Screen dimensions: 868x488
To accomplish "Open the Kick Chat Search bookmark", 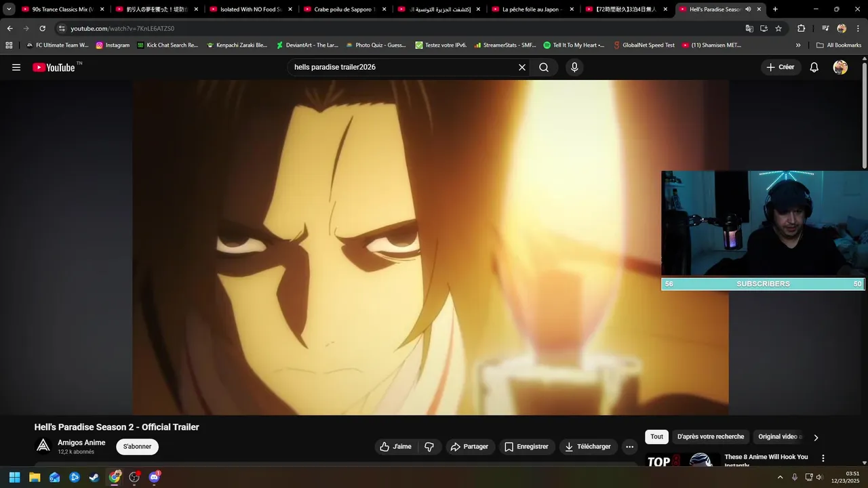I will pyautogui.click(x=167, y=45).
